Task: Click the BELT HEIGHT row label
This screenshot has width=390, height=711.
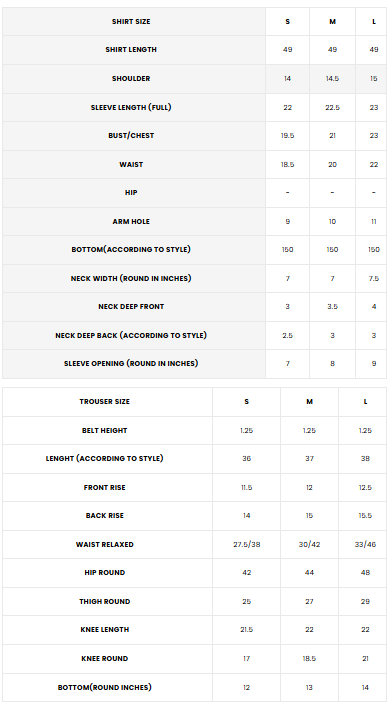Action: point(105,430)
